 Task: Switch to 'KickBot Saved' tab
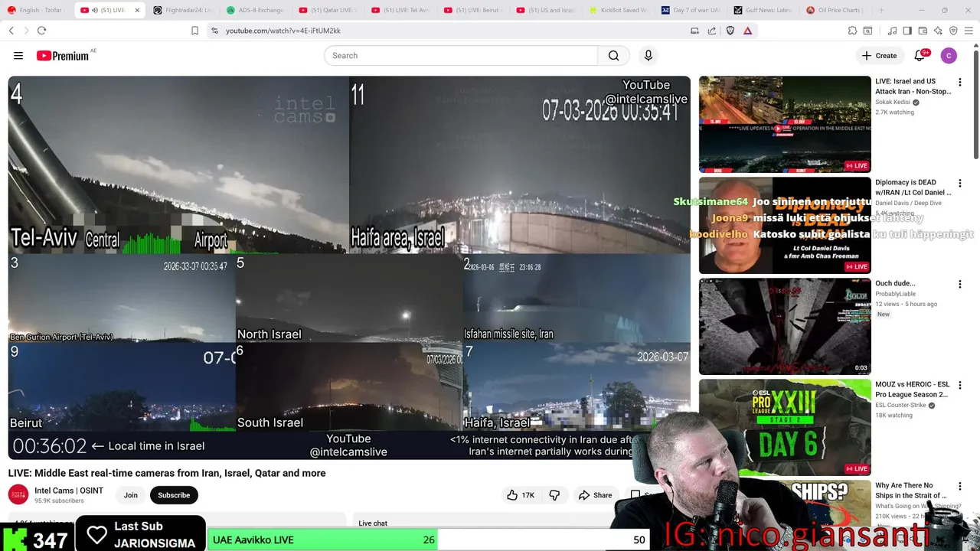coord(619,10)
